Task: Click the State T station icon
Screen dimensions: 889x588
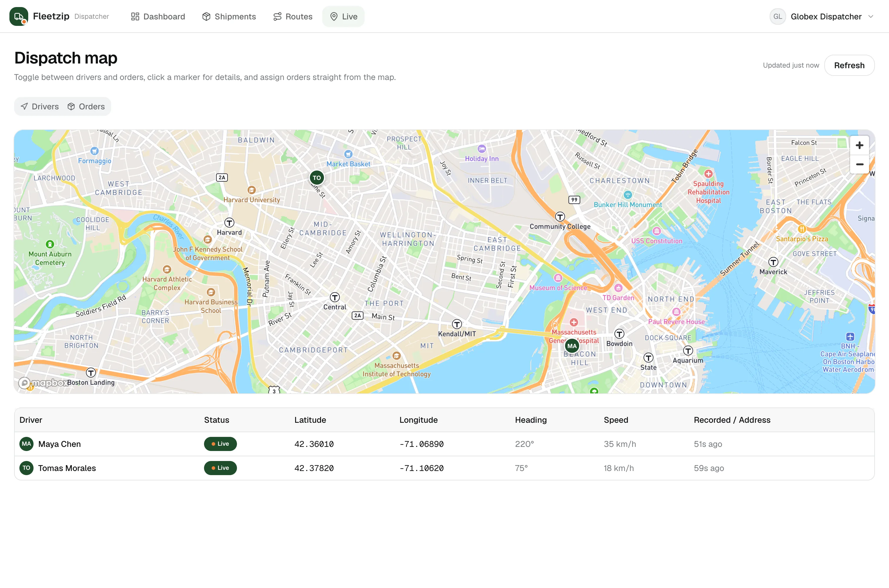Action: coord(648,358)
